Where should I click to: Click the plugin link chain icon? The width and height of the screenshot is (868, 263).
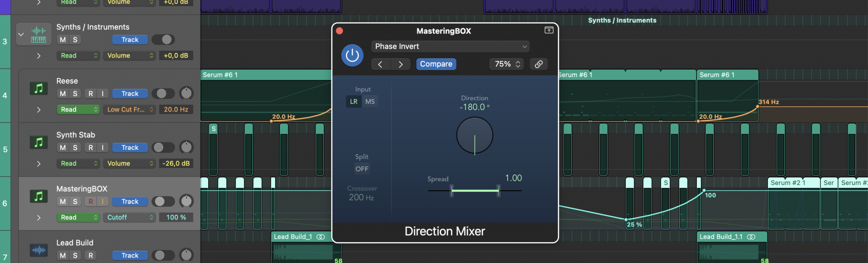pos(539,64)
